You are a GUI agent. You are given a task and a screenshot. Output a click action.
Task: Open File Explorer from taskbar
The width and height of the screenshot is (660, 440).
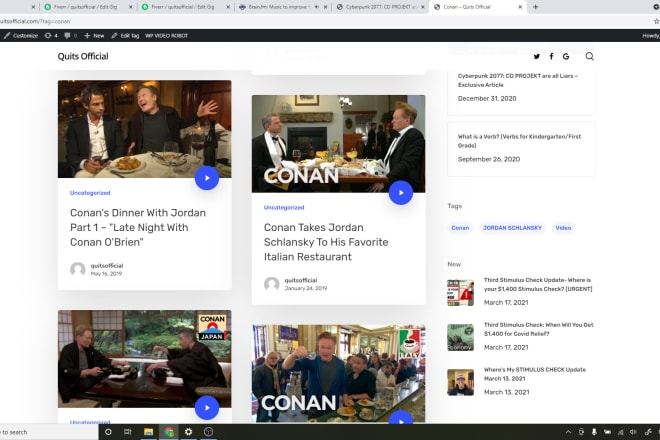148,432
